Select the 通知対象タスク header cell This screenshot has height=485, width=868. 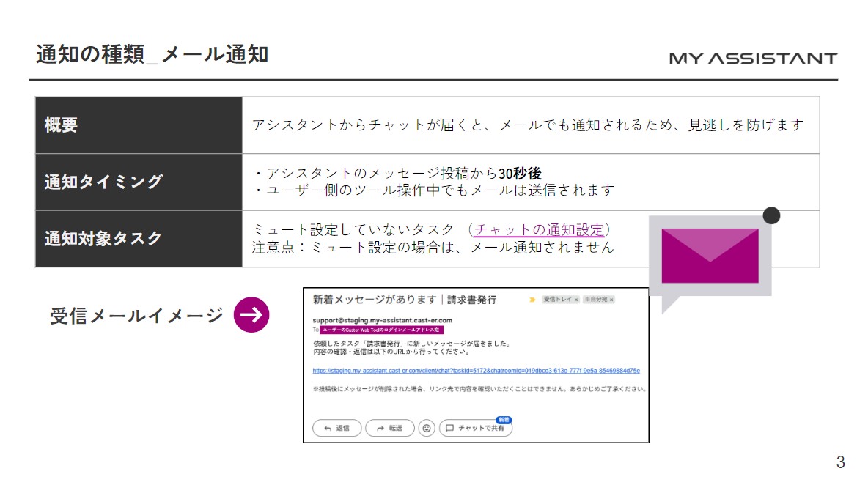click(x=139, y=239)
